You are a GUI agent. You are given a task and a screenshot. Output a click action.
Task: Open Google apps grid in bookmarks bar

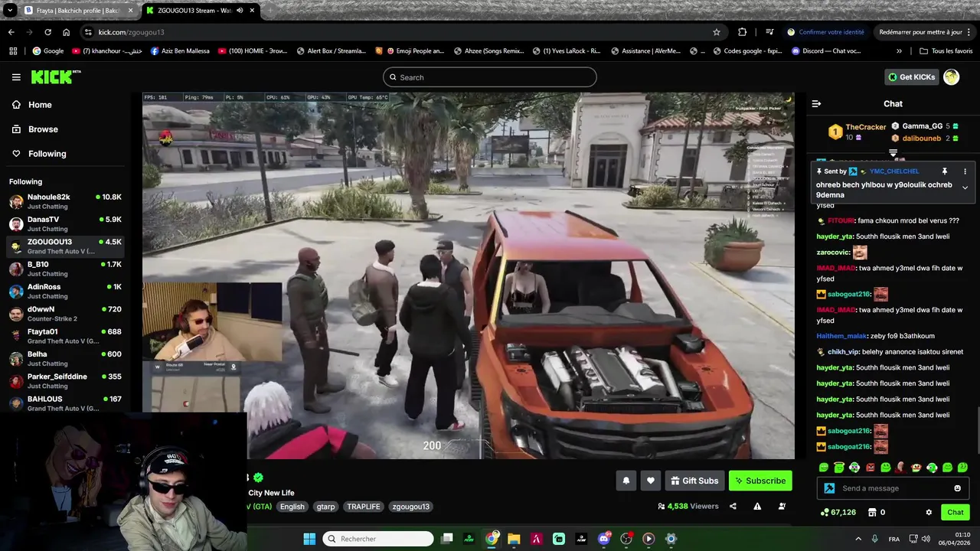coord(13,51)
